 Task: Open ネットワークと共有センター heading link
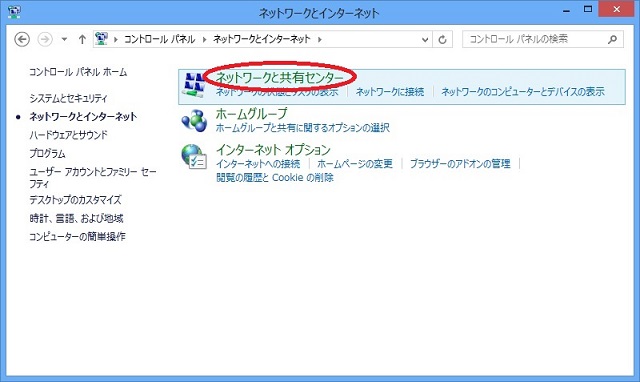coord(280,77)
